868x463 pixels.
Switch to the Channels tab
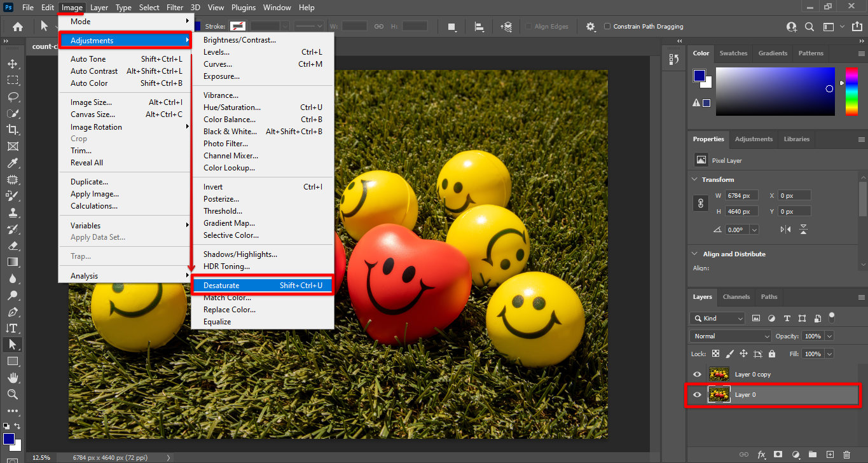pyautogui.click(x=736, y=297)
